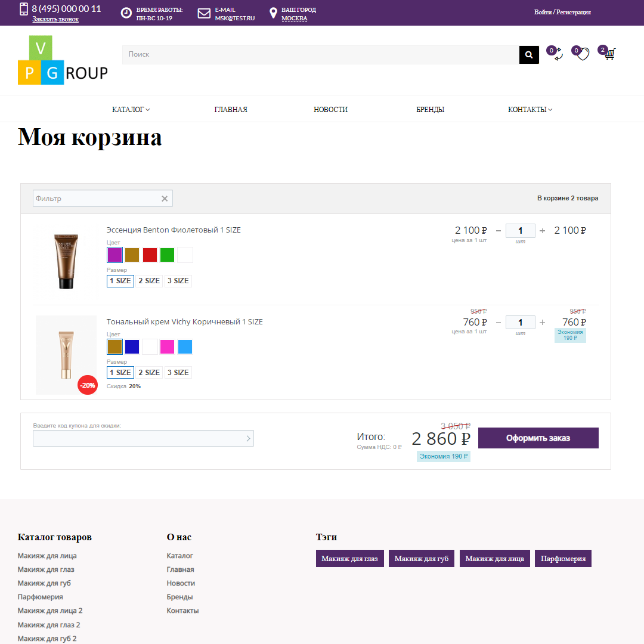Decrease Vichy cream quantity with minus

pyautogui.click(x=499, y=323)
